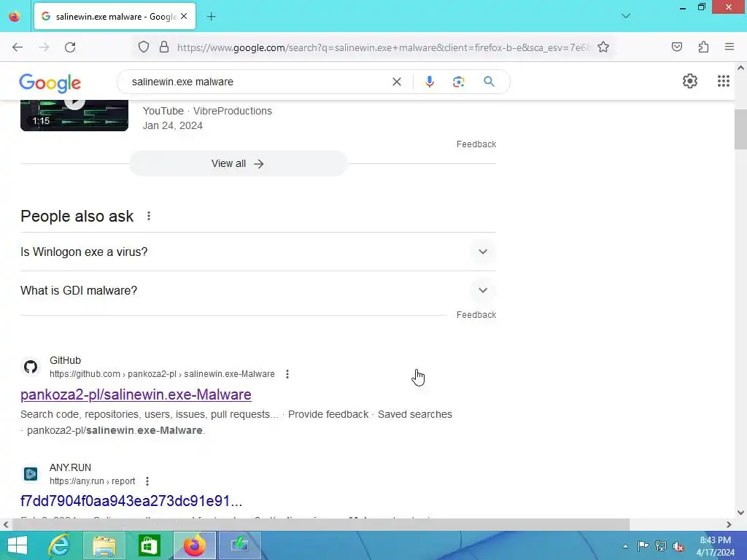This screenshot has width=747, height=560.
Task: List all tabs dropdown arrow
Action: tap(626, 16)
